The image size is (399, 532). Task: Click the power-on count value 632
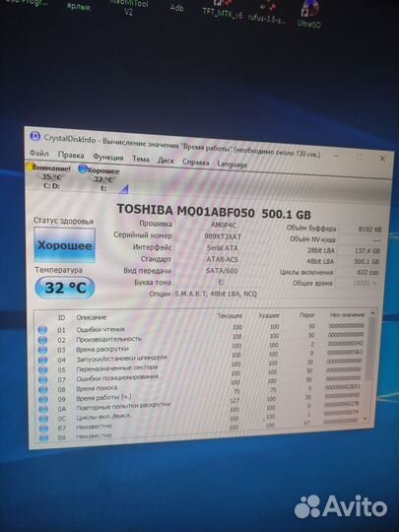[367, 272]
